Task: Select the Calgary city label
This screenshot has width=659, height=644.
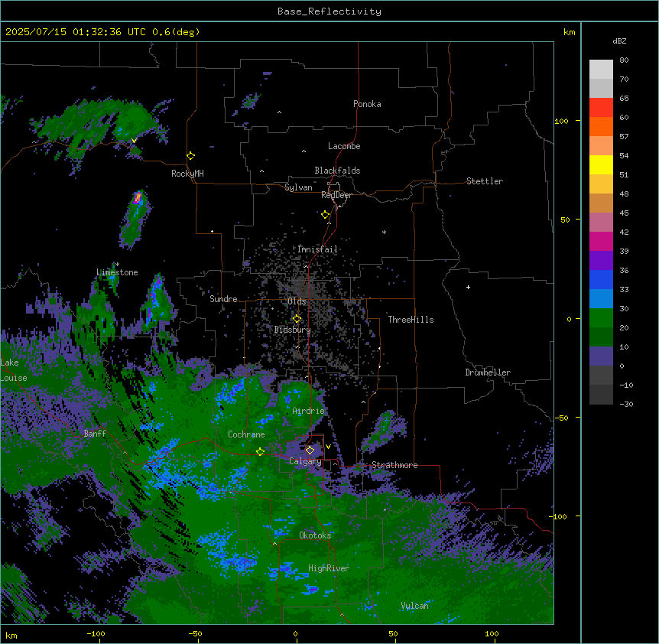Action: pos(305,461)
